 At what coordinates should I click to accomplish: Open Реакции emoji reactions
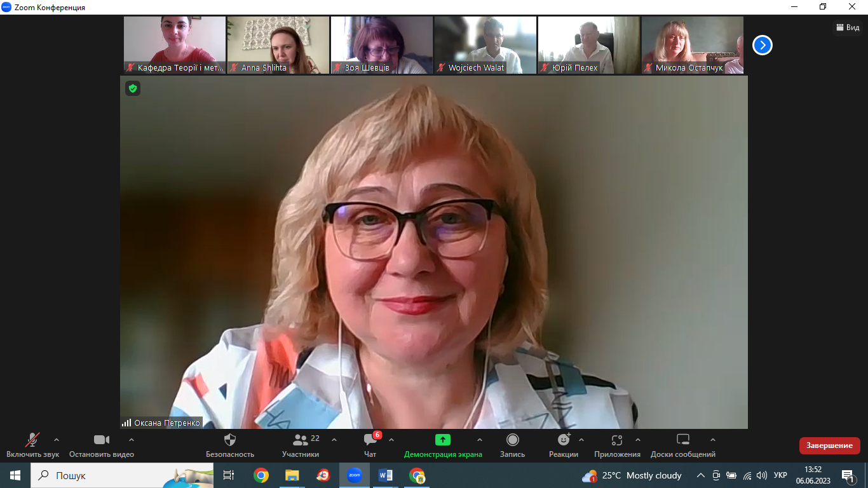(564, 445)
